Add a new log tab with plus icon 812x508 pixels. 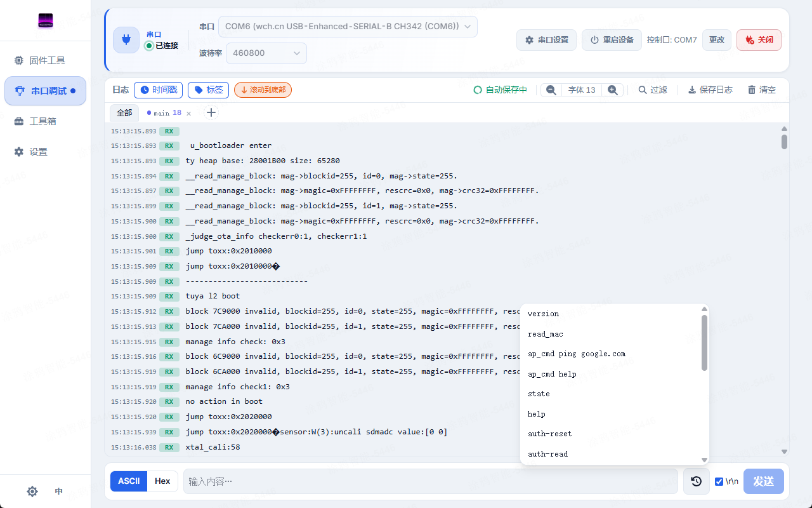click(211, 113)
